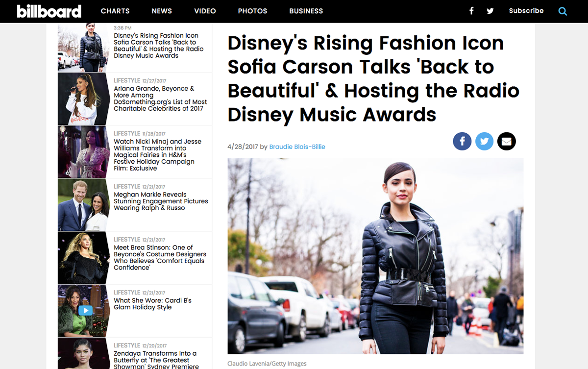
Task: Open Billboard's Twitter page from header
Action: coord(490,11)
